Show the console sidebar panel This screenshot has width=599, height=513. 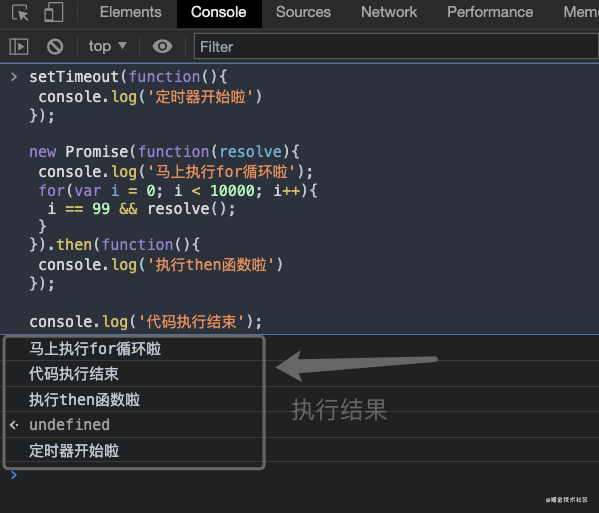[x=19, y=47]
